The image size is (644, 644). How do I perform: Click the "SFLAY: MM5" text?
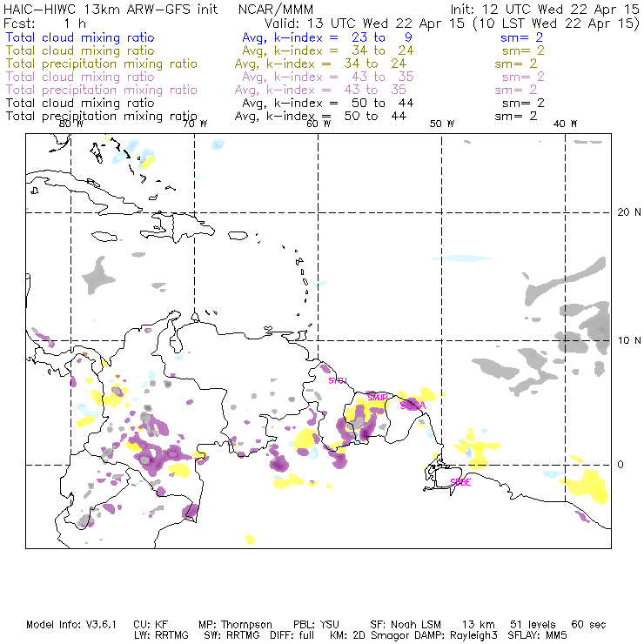click(x=537, y=635)
